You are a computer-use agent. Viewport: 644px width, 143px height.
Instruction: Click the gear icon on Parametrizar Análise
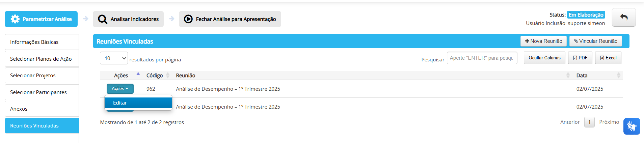coord(15,19)
